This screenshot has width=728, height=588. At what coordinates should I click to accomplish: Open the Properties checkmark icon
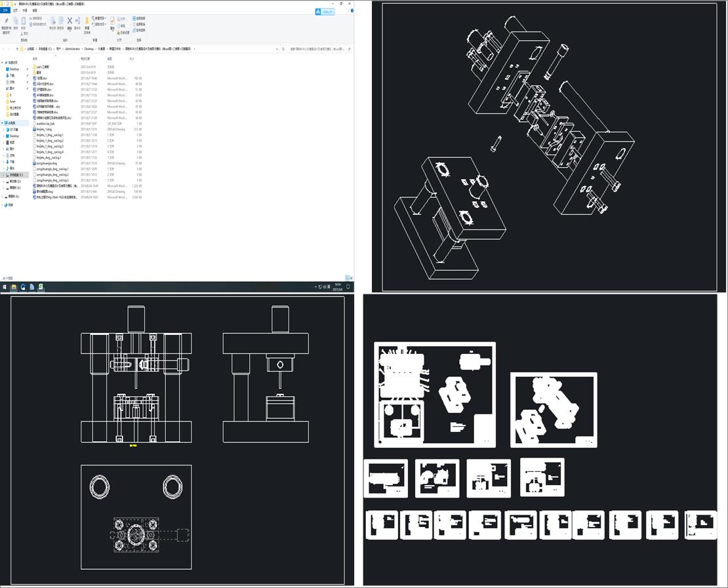coord(112,21)
